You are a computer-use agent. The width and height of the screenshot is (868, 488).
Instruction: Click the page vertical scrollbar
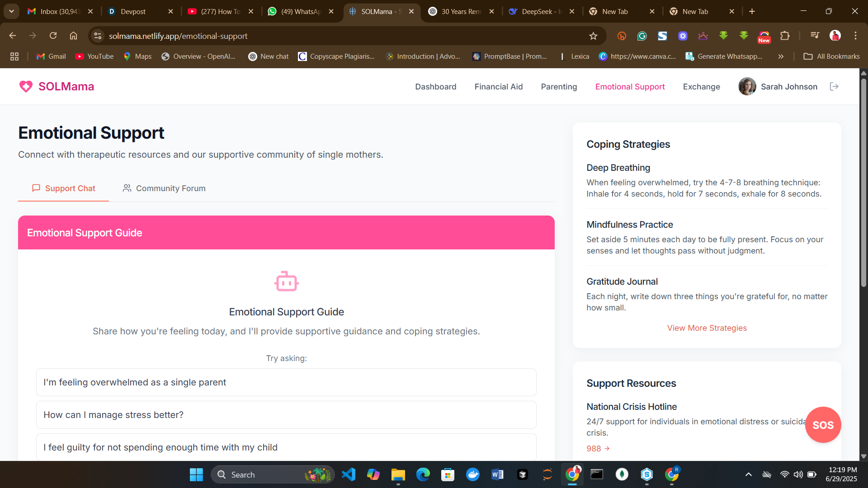tap(863, 181)
